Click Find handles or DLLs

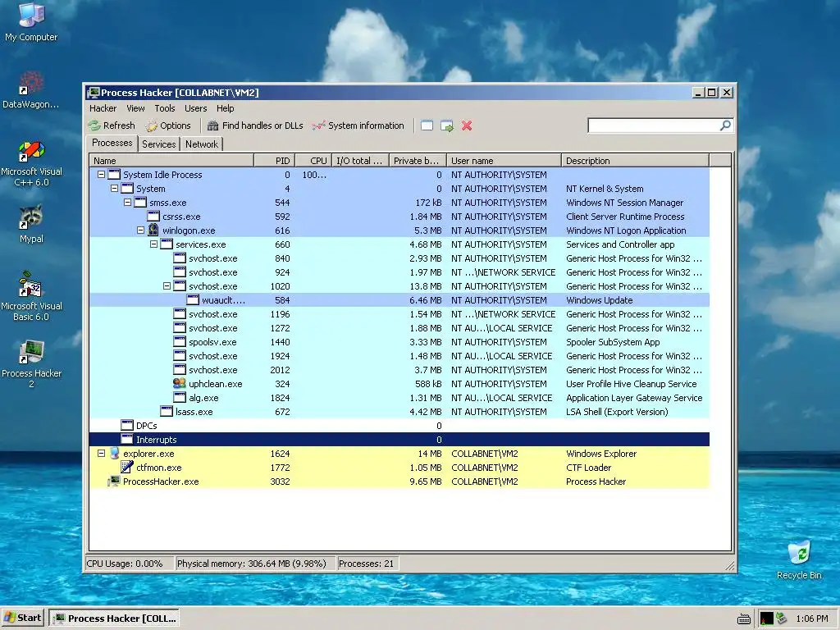tap(255, 126)
